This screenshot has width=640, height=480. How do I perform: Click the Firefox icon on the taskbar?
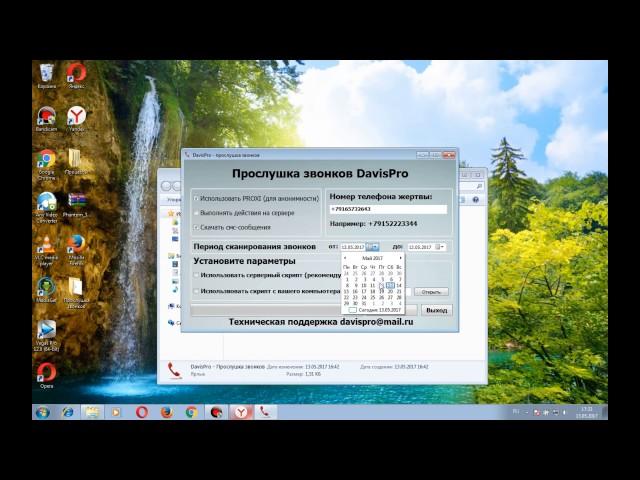pyautogui.click(x=167, y=412)
